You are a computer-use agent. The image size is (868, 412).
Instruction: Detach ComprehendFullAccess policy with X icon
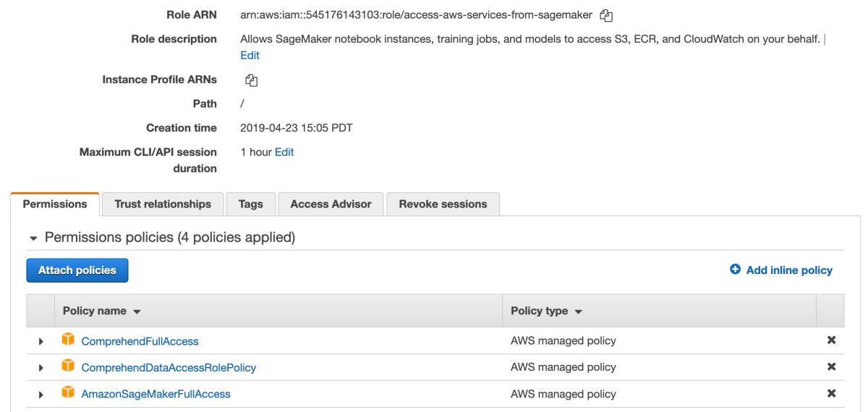(x=831, y=340)
